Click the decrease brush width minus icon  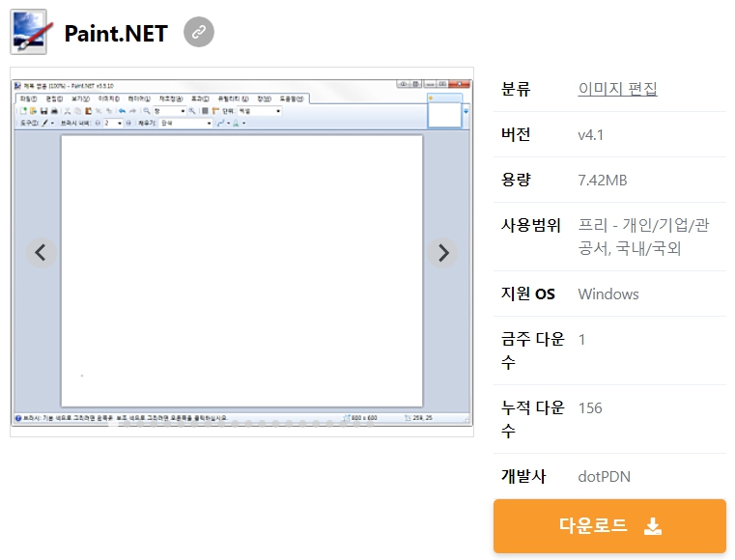pyautogui.click(x=98, y=123)
